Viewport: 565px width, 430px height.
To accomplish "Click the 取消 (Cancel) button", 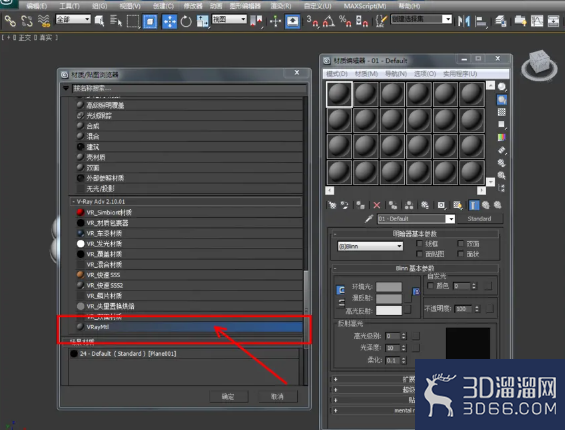I will click(x=277, y=396).
